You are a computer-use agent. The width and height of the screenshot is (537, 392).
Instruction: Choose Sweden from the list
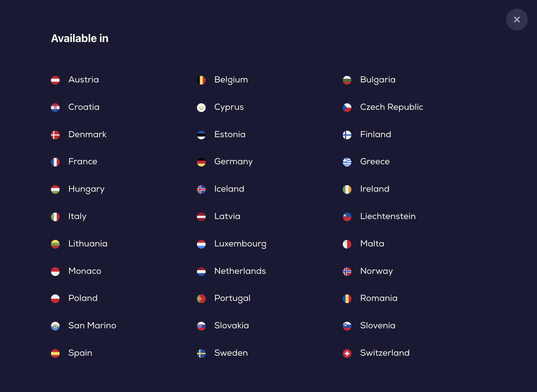[x=231, y=353]
